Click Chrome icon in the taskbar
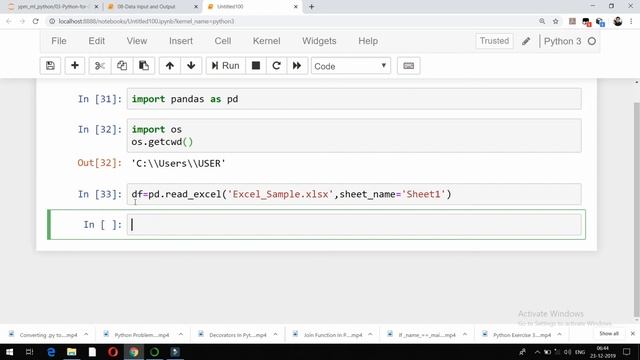The image size is (640, 360). point(134,352)
